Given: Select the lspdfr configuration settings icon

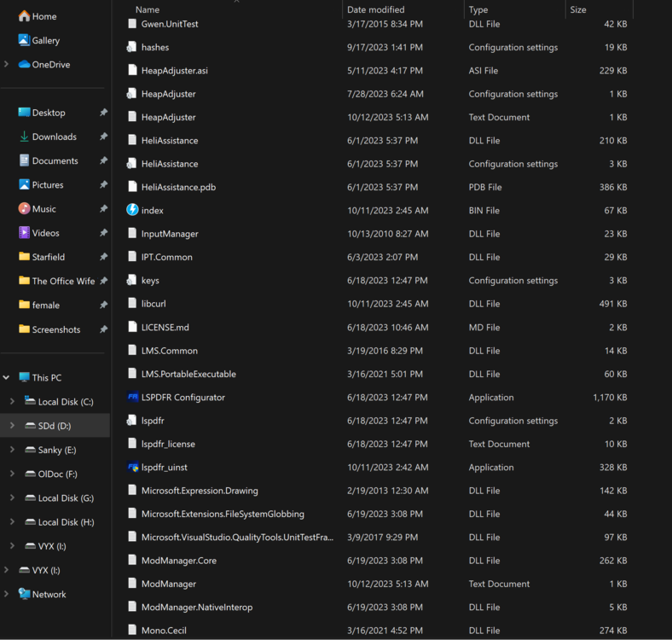Looking at the screenshot, I should tap(131, 421).
